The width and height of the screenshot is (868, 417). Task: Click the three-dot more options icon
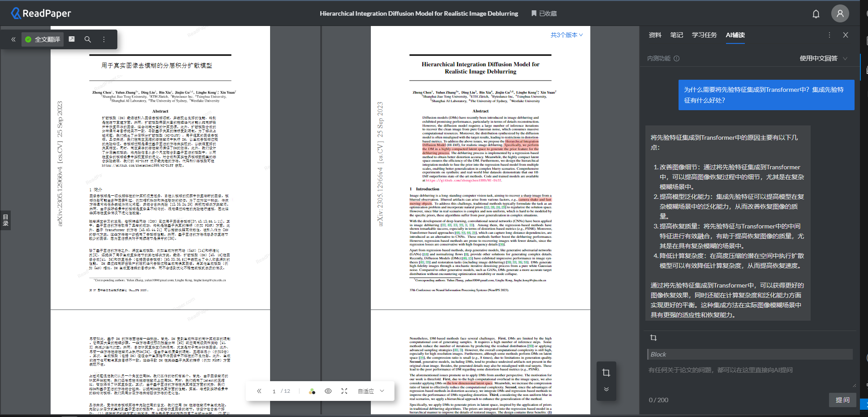103,39
